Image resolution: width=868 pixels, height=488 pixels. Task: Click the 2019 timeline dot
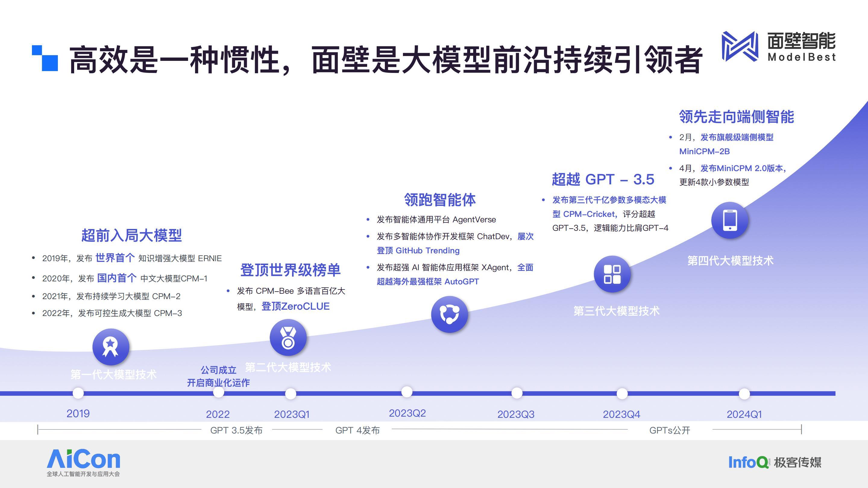(x=78, y=393)
